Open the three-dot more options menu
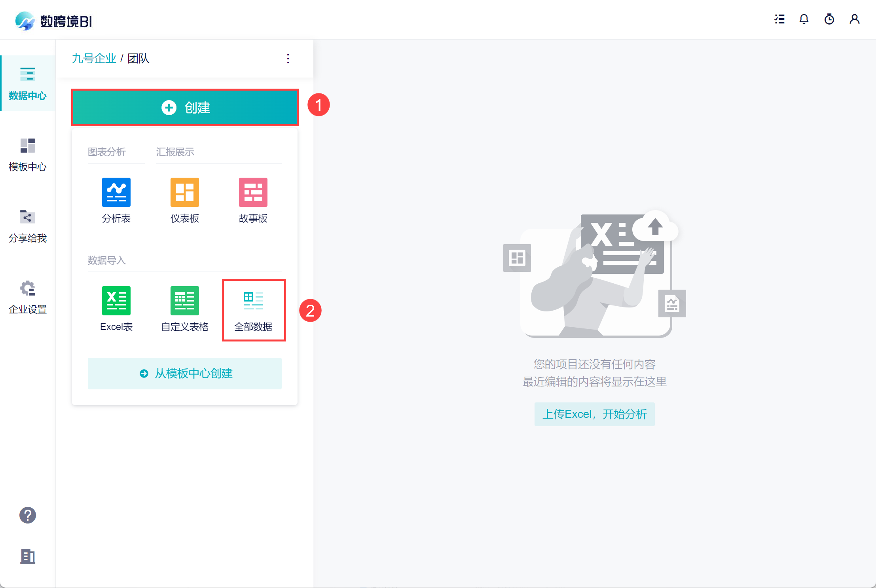Image resolution: width=876 pixels, height=588 pixels. pos(288,59)
